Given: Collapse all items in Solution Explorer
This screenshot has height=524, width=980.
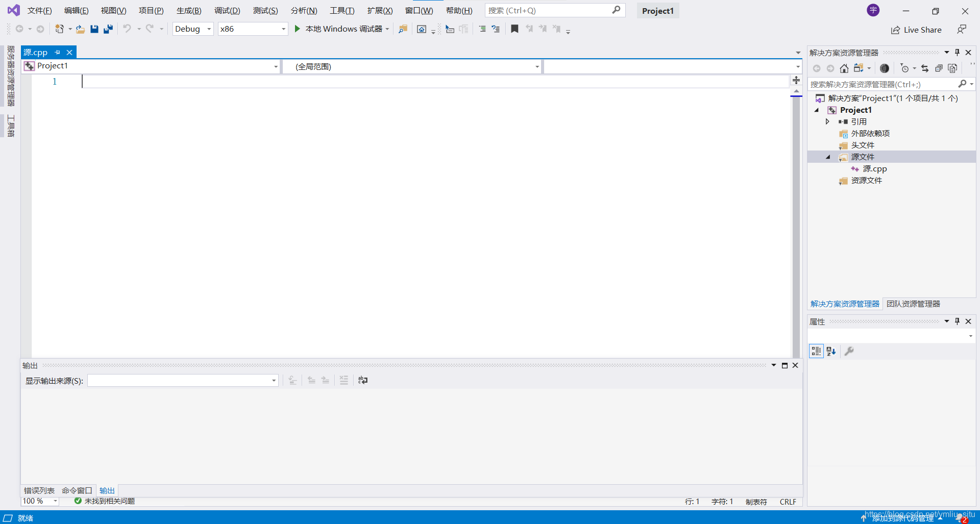Looking at the screenshot, I should click(x=939, y=68).
